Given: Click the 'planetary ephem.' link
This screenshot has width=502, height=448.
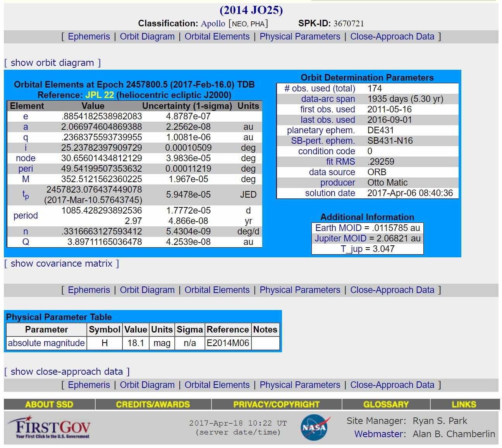Looking at the screenshot, I should [321, 130].
